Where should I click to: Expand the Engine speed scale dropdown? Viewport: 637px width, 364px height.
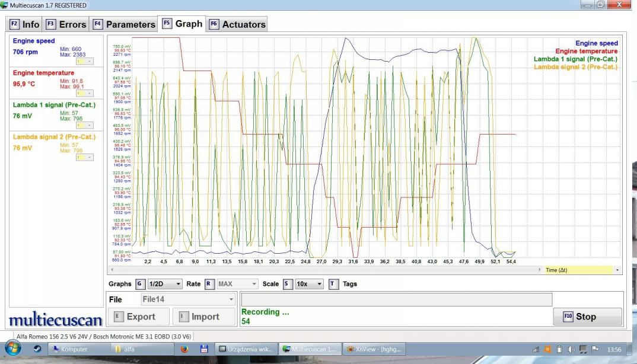(82, 61)
